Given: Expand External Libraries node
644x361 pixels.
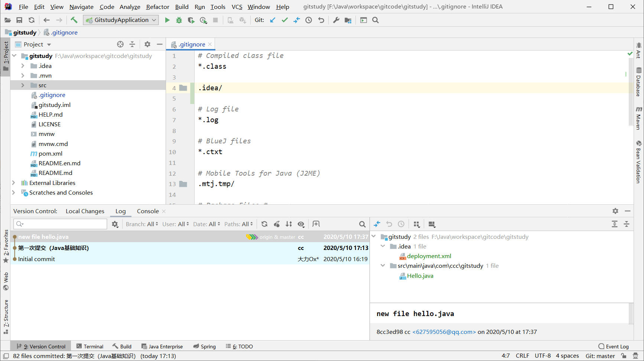Looking at the screenshot, I should 14,183.
